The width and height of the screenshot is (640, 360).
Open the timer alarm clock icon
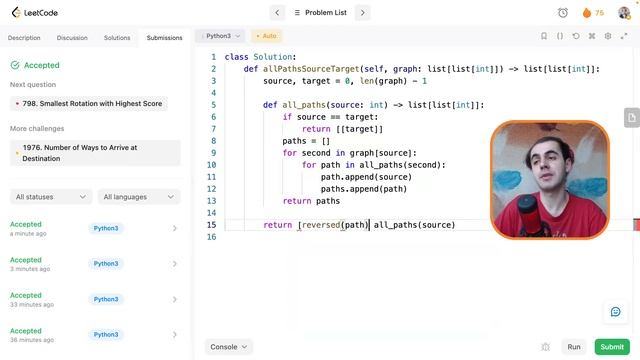point(563,13)
